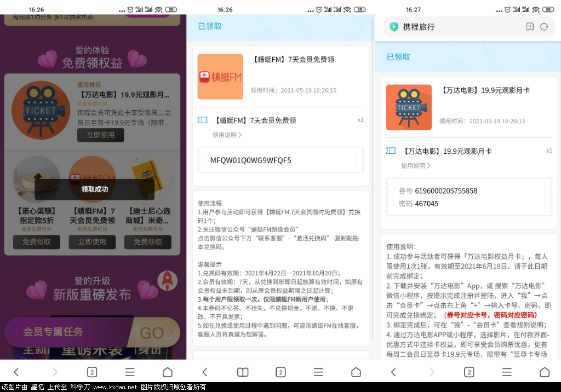The width and height of the screenshot is (561, 392).
Task: Tap alarm icon in middle phone status bar
Action: point(319,10)
